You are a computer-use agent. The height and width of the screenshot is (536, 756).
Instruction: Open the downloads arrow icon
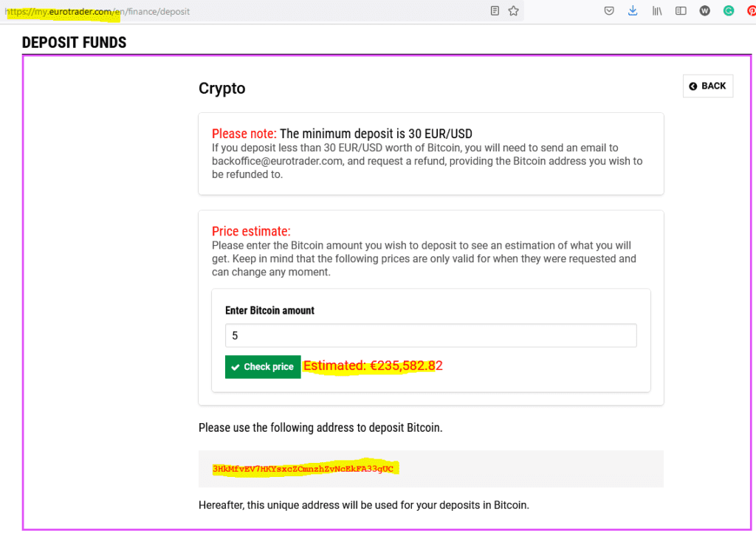pyautogui.click(x=633, y=10)
